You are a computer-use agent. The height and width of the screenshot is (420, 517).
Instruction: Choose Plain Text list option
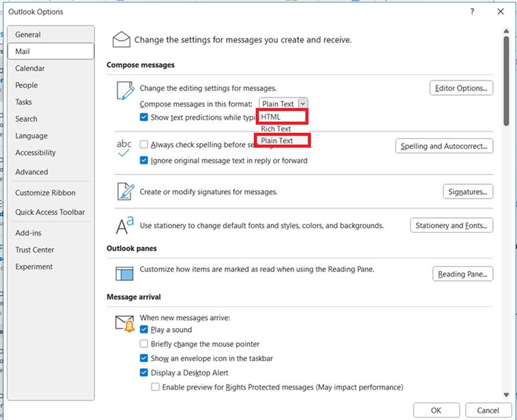[x=282, y=140]
